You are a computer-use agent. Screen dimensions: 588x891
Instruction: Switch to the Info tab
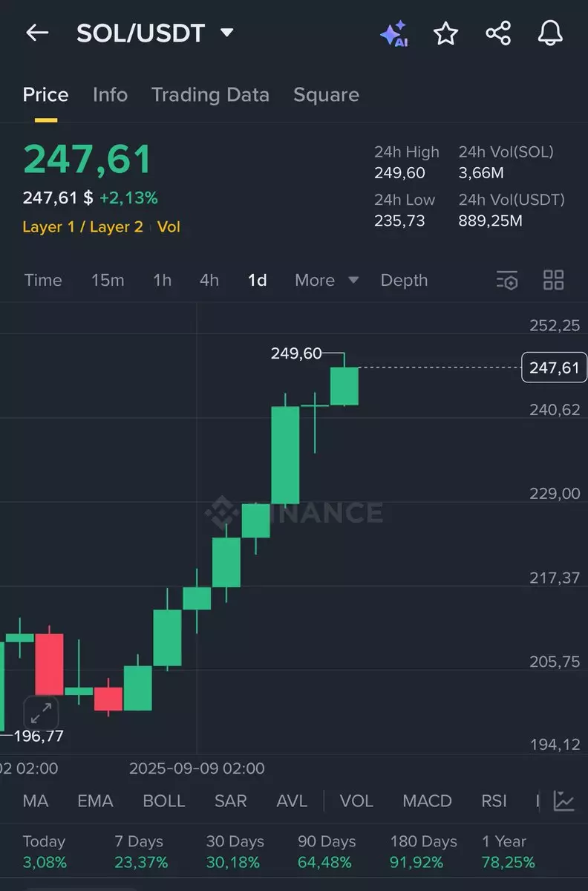[110, 95]
